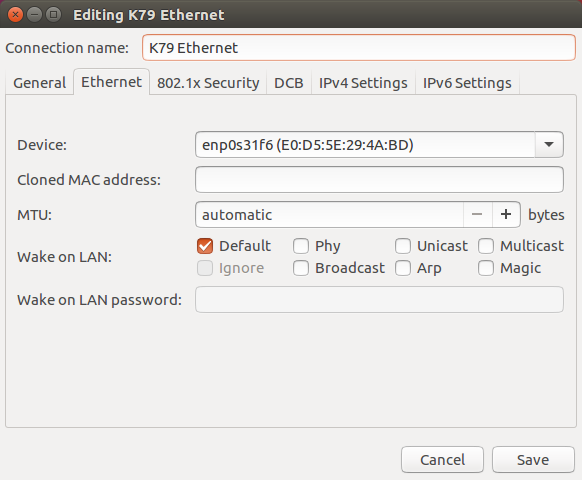Select the DCB tab
The image size is (582, 480).
click(289, 83)
